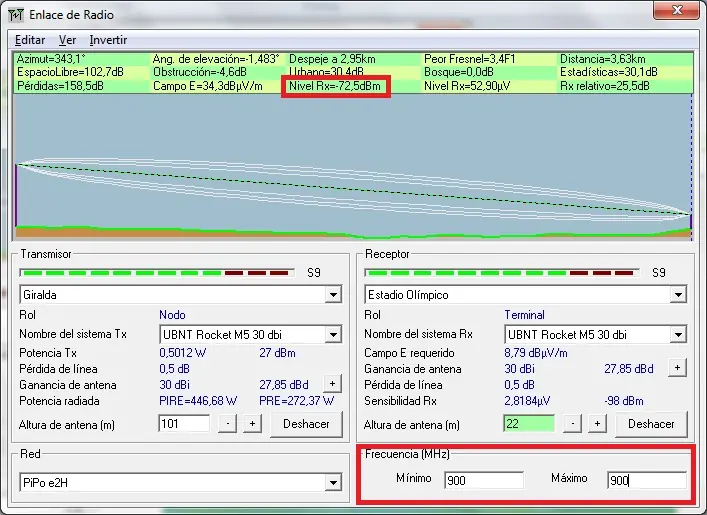Click the Máximo frequency input field
The height and width of the screenshot is (515, 707).
pyautogui.click(x=647, y=480)
